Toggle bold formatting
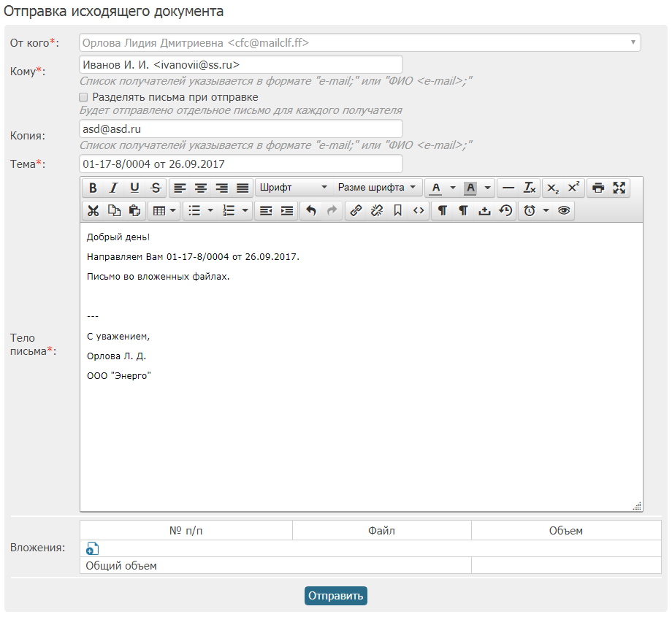672x617 pixels. click(93, 188)
